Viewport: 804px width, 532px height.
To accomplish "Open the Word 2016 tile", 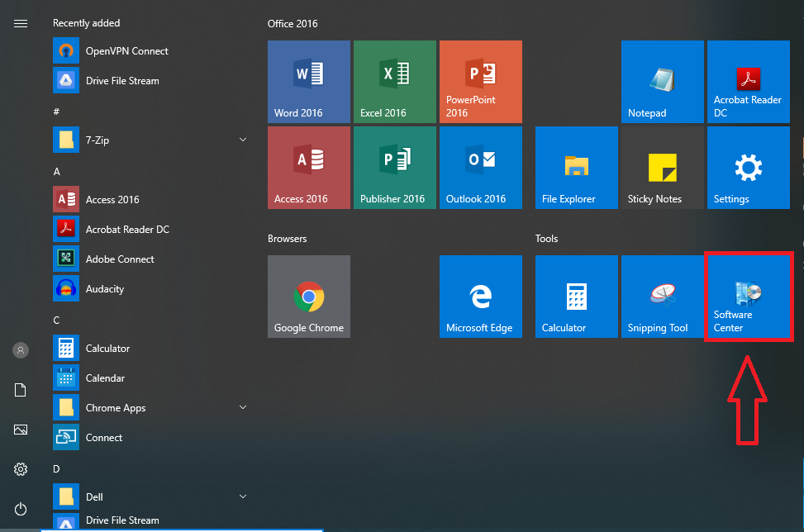I will coord(309,81).
